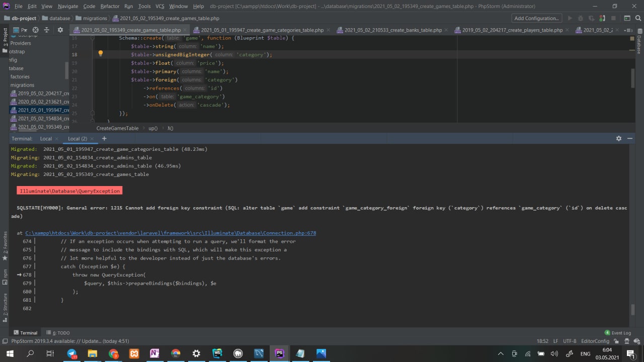
Task: Click CreateGamesTable in editor breadcrumbs
Action: (x=117, y=128)
